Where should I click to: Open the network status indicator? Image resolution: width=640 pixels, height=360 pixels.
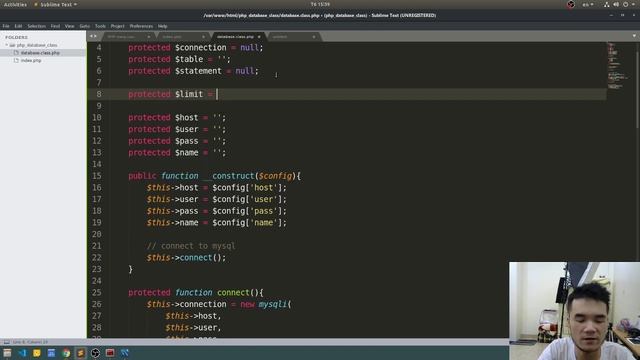[607, 4]
